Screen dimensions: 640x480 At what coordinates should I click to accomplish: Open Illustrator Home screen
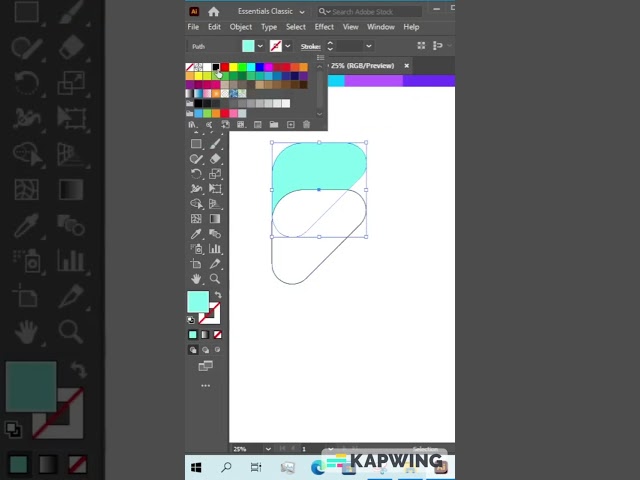213,12
